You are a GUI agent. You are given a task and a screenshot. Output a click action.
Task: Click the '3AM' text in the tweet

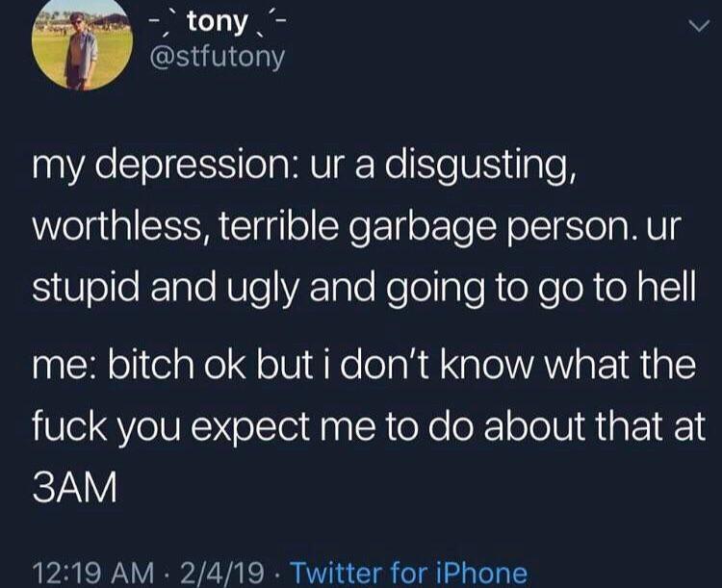coord(75,489)
